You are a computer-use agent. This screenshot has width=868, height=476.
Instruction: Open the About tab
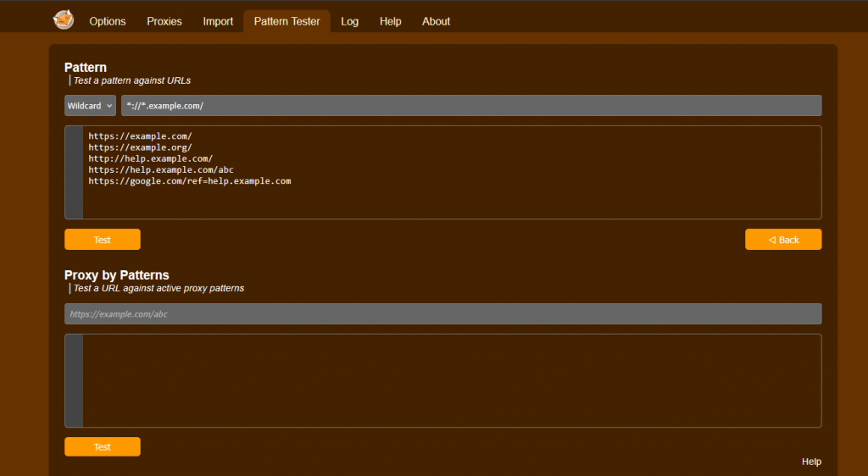click(437, 21)
